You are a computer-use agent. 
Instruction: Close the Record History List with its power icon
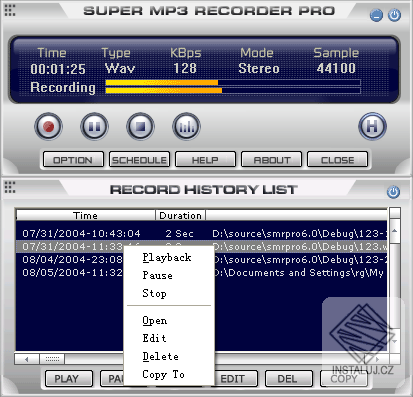(393, 192)
